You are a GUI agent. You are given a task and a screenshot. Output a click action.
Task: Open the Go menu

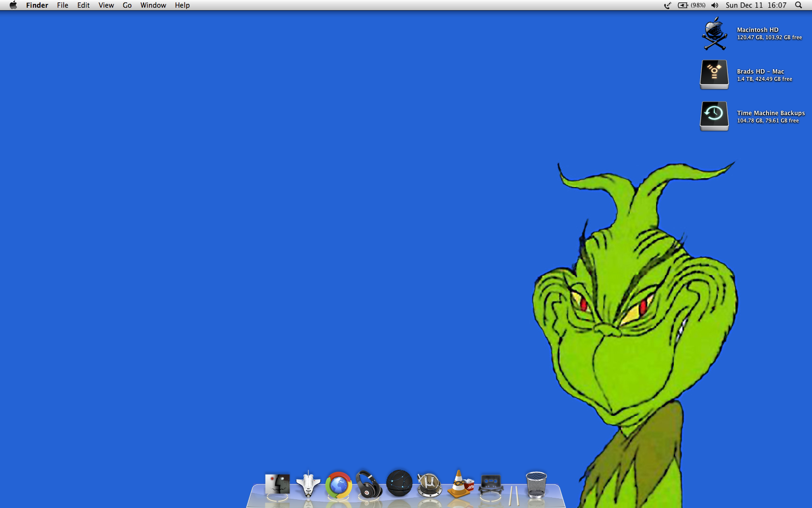(127, 5)
